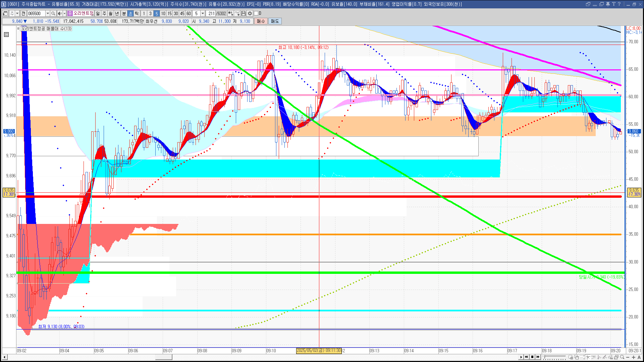Open the stock code 065500 dropdown arrow

48,13
